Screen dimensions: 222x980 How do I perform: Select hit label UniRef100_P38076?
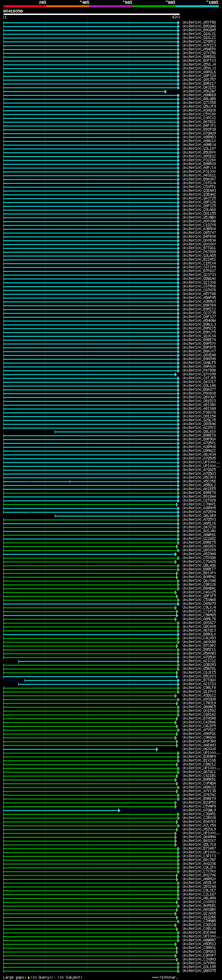pyautogui.click(x=199, y=412)
